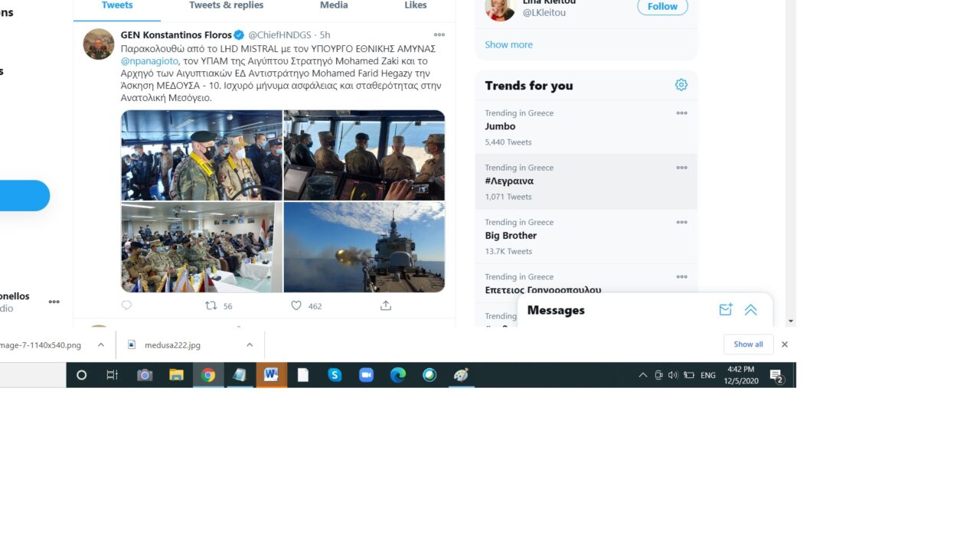Viewport: 980px width, 551px height.
Task: Launch Skype from the taskbar
Action: pos(335,375)
